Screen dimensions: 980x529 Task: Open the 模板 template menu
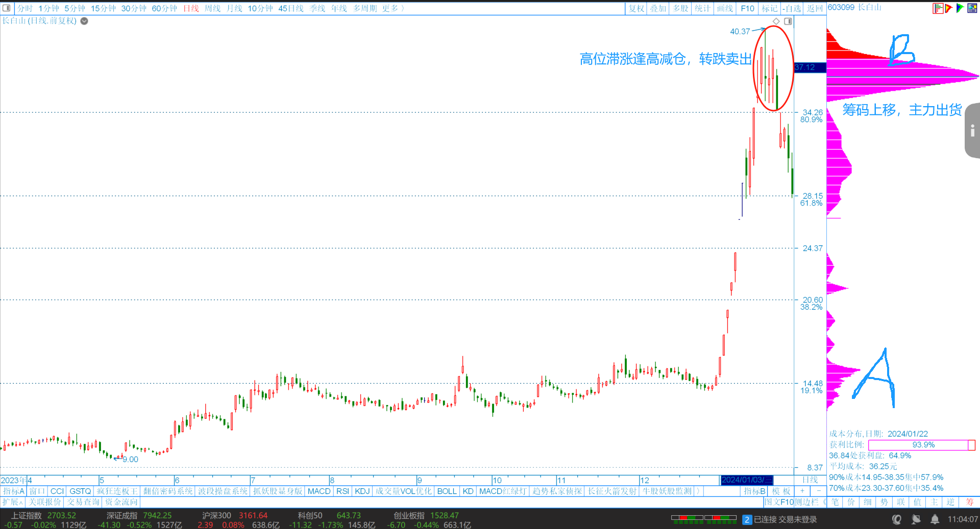pyautogui.click(x=781, y=491)
